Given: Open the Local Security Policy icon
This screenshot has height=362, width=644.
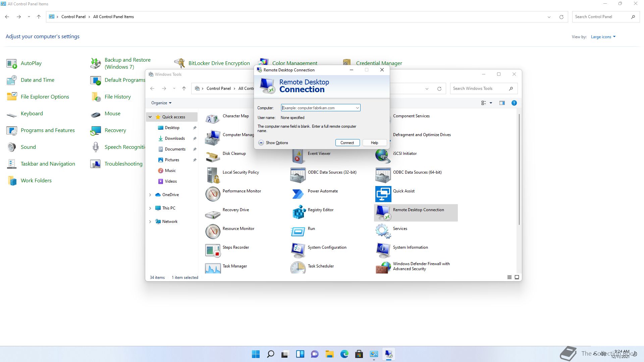Looking at the screenshot, I should (x=213, y=175).
